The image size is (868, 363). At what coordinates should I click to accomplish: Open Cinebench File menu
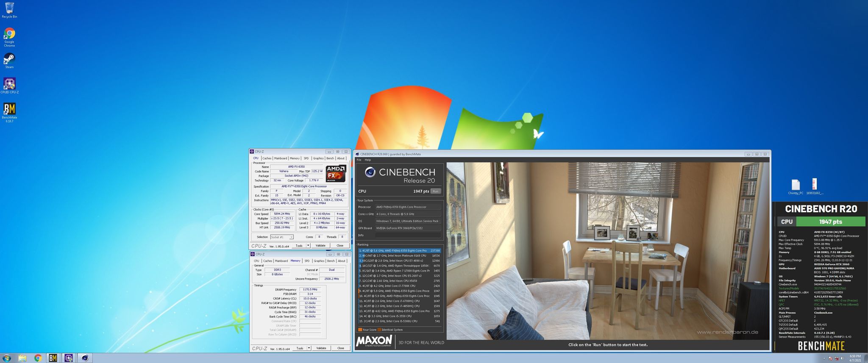tap(359, 160)
